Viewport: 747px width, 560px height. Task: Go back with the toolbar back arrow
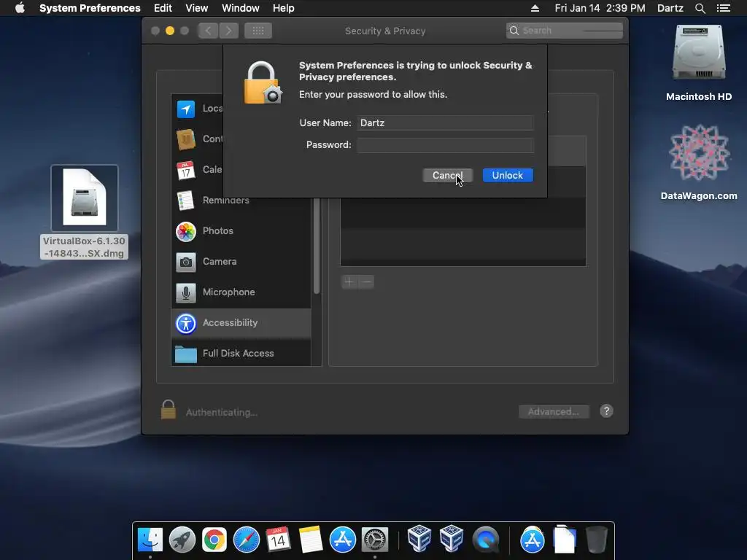tap(208, 31)
